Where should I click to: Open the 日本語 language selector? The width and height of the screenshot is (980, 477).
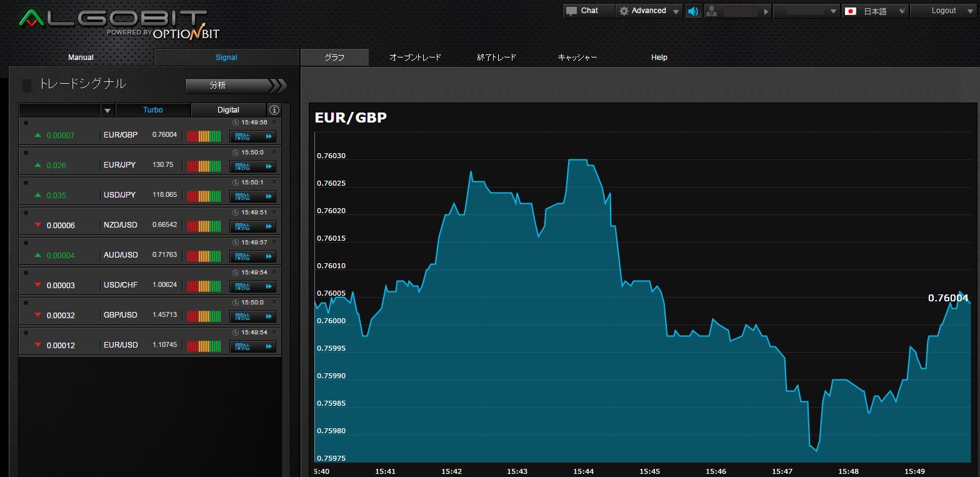click(x=874, y=11)
